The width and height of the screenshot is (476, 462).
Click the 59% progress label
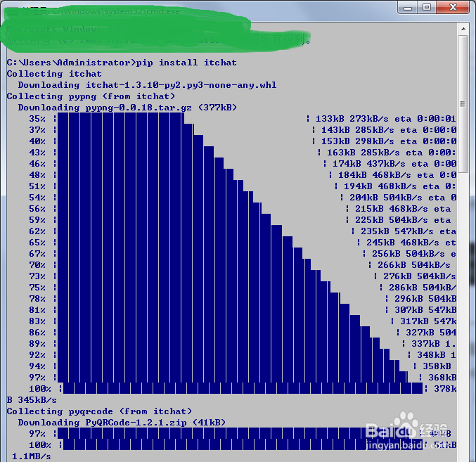point(37,220)
